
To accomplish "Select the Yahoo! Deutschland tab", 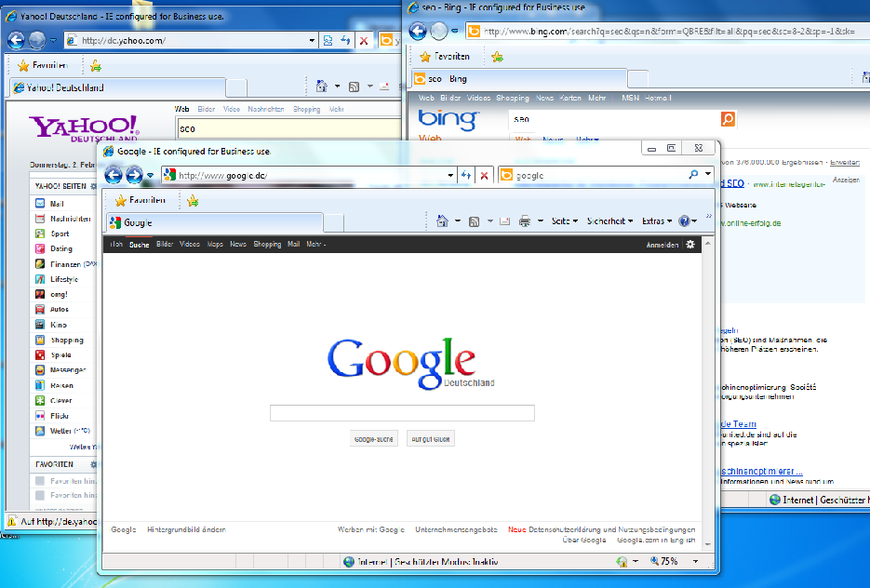I will tap(117, 87).
